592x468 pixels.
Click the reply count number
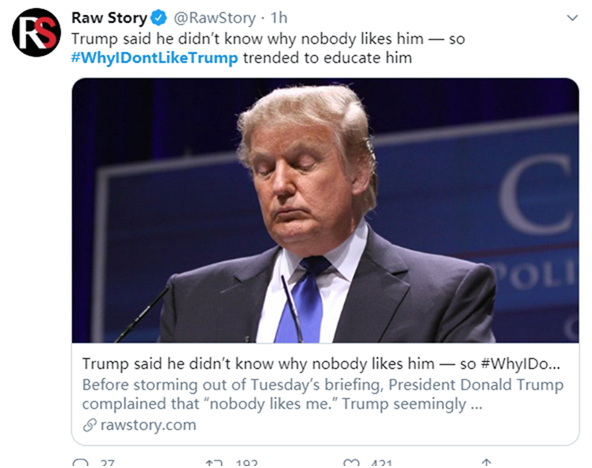pos(108,464)
